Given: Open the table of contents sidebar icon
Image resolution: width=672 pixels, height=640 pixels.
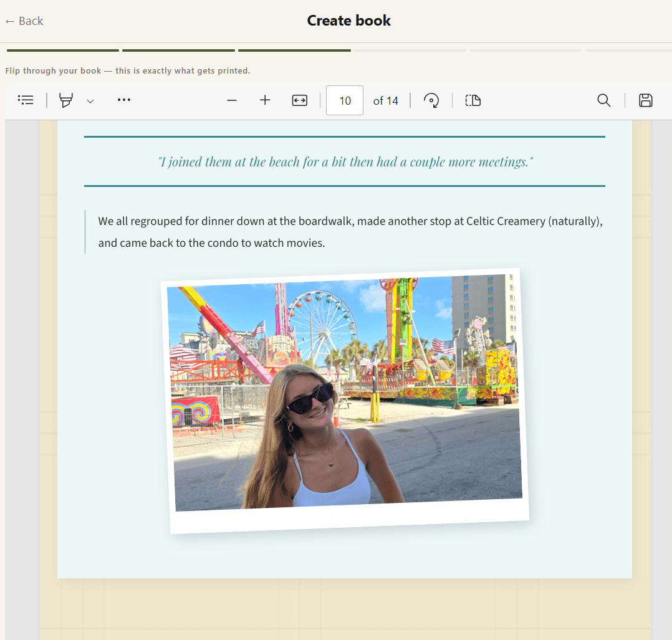Looking at the screenshot, I should [x=26, y=100].
